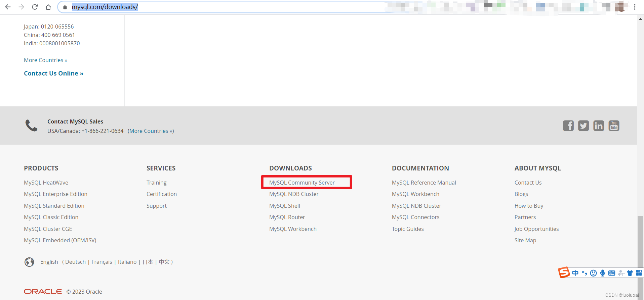644x300 pixels.
Task: Open the browser three-dot menu
Action: 635,7
